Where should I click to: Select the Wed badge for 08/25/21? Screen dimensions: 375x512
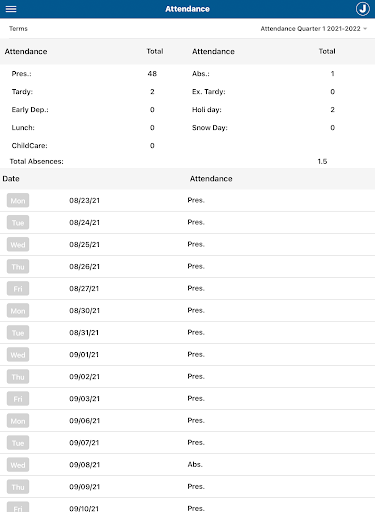tap(18, 245)
